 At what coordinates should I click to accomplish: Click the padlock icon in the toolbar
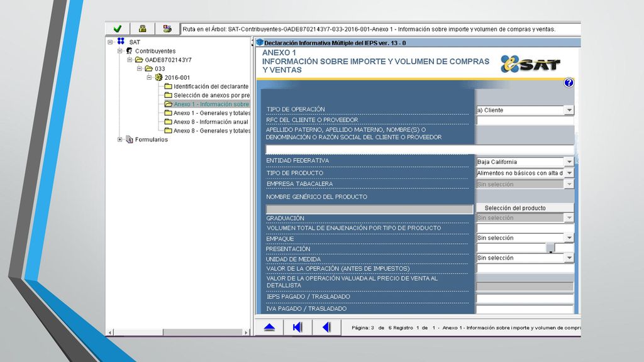143,29
